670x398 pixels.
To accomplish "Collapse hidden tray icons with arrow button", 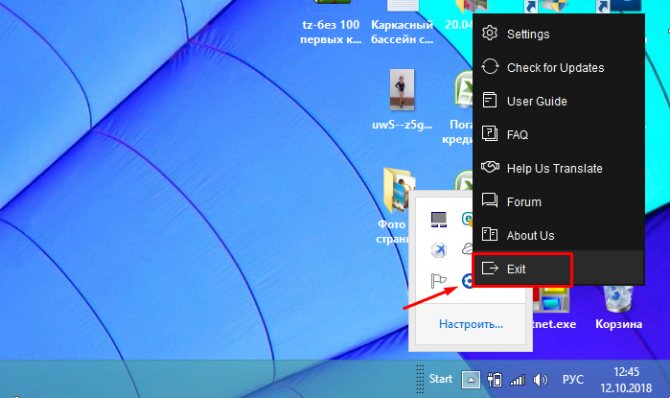I will (470, 379).
